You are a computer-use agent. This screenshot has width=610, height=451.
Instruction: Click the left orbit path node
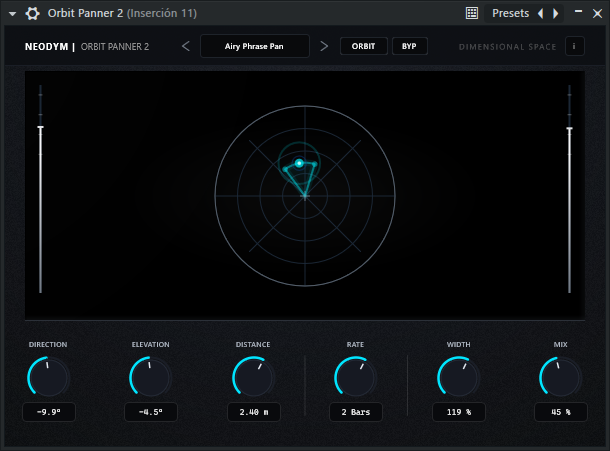point(285,169)
